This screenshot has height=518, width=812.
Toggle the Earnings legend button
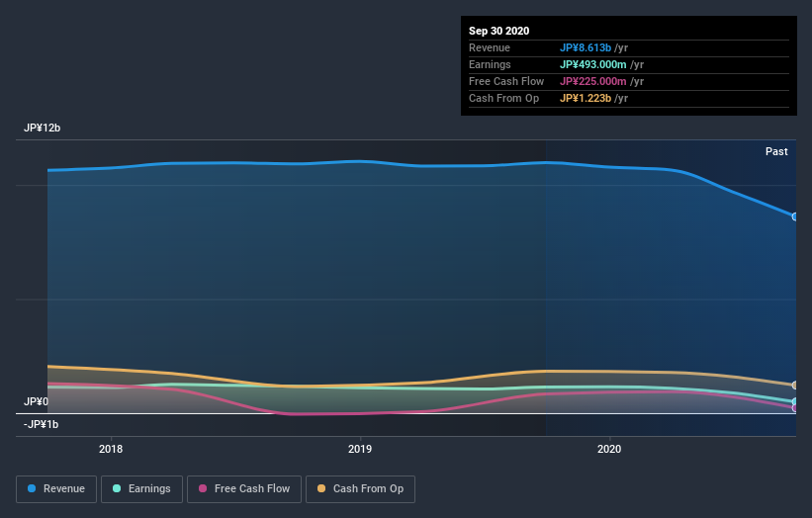pyautogui.click(x=141, y=489)
